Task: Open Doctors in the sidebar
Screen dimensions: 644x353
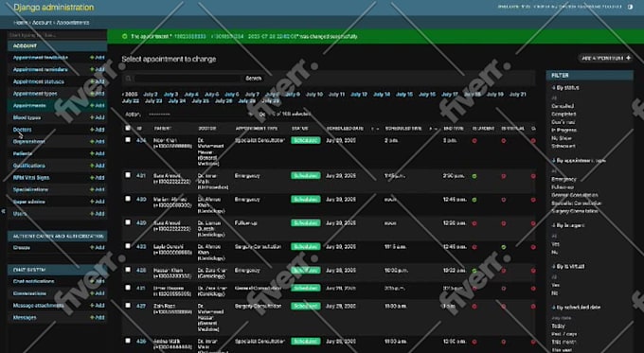Action: pyautogui.click(x=22, y=130)
